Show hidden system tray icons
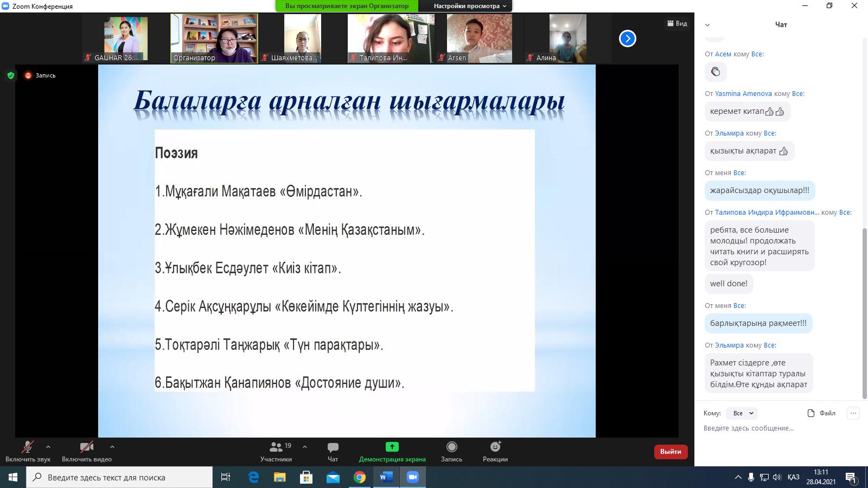868x488 pixels. pos(738,477)
